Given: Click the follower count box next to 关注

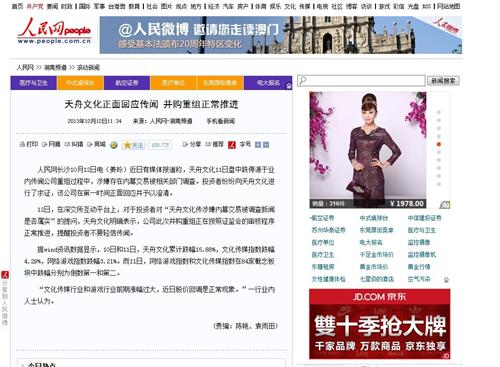Looking at the screenshot, I should (160, 145).
